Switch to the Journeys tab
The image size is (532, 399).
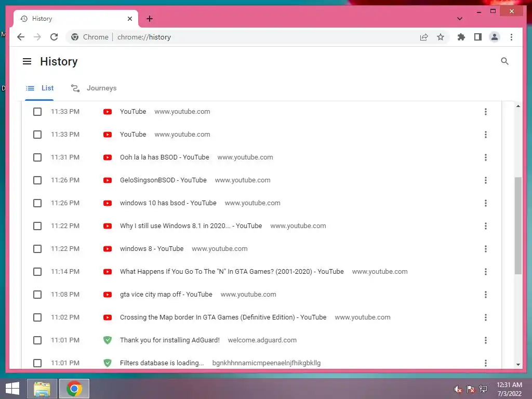click(94, 88)
